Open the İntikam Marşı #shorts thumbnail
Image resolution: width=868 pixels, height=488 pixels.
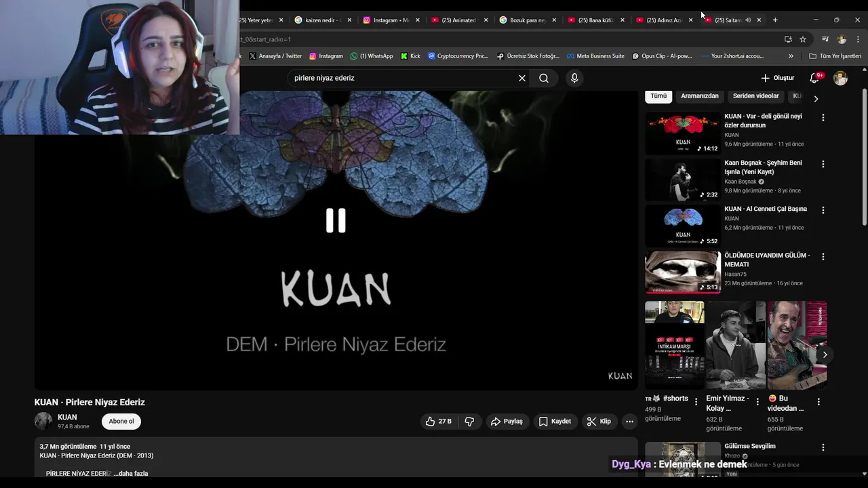pos(675,345)
